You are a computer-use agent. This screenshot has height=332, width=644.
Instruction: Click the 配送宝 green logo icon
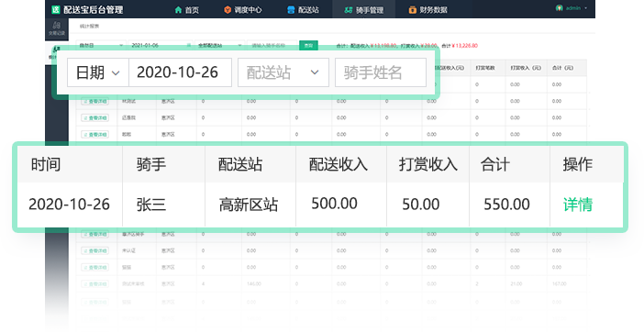56,9
